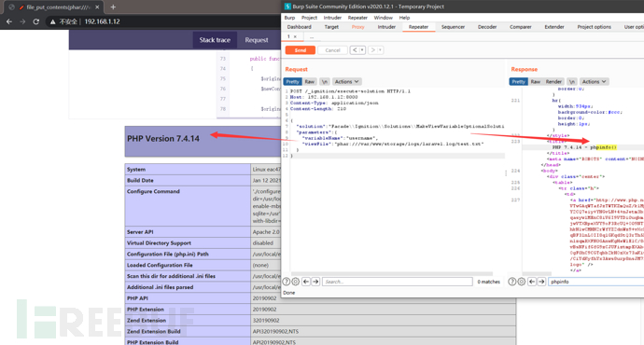Screen dimensions: 644x345
Task: Open Stack trace tab in browser page
Action: click(215, 40)
